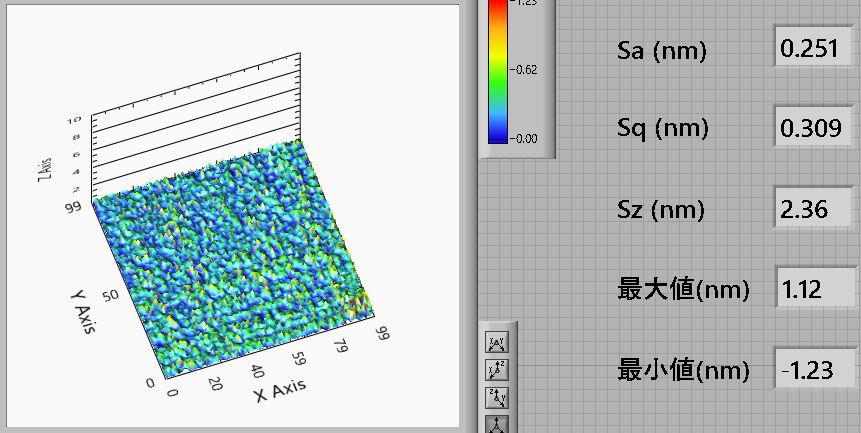This screenshot has height=433, width=861.
Task: Click the 0.62 midpoint on color scale
Action: tap(526, 70)
